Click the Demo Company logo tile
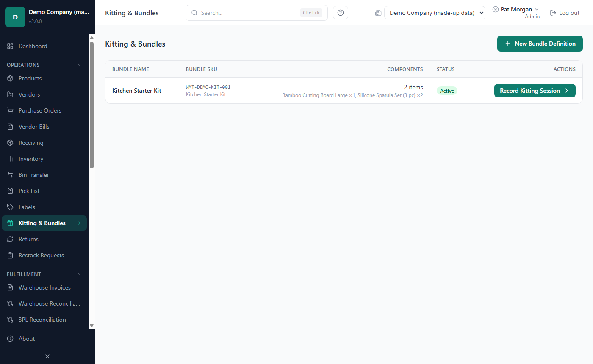This screenshot has width=593, height=364. [15, 17]
